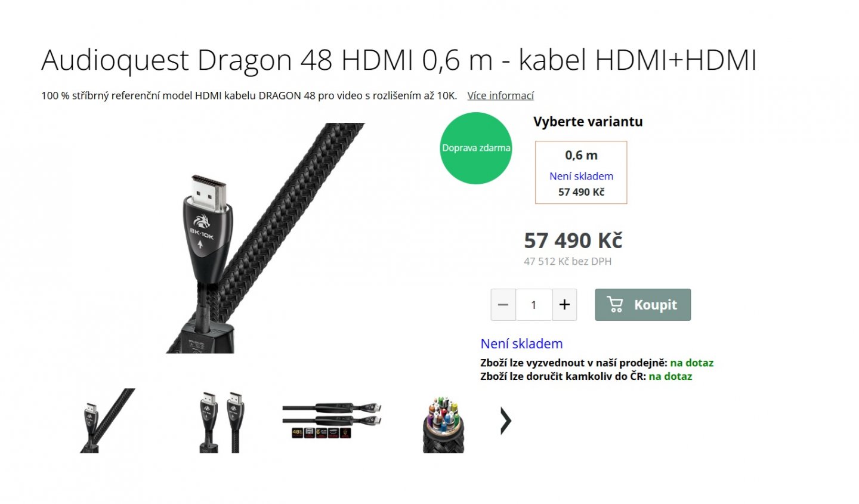Screen dimensions: 859x504
Task: Select first thumbnail of angled HDMI cable
Action: coord(107,420)
